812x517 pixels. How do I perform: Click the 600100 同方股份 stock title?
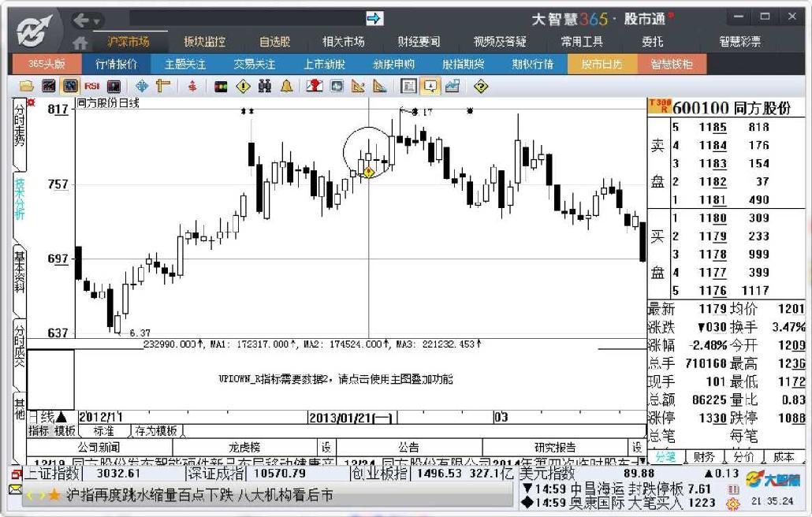point(732,108)
